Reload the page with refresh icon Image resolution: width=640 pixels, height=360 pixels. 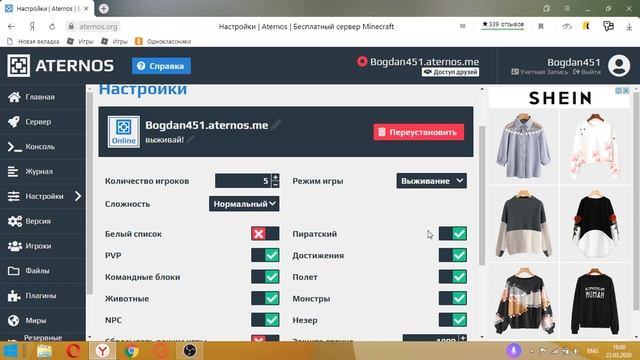52,27
